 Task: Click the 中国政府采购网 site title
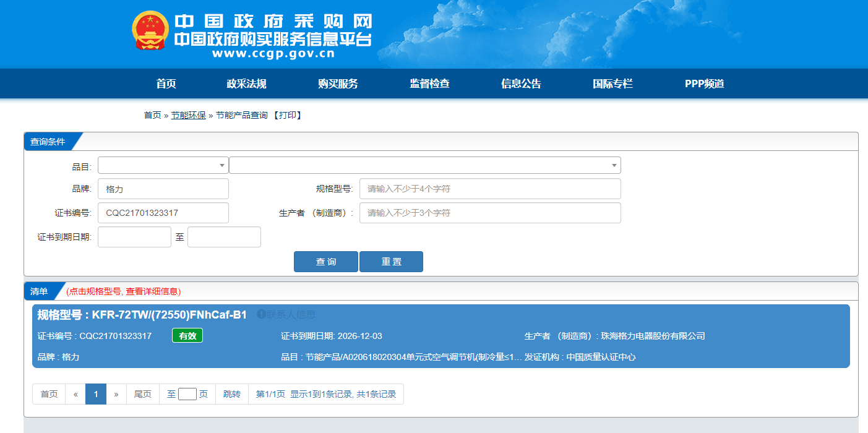[x=273, y=21]
